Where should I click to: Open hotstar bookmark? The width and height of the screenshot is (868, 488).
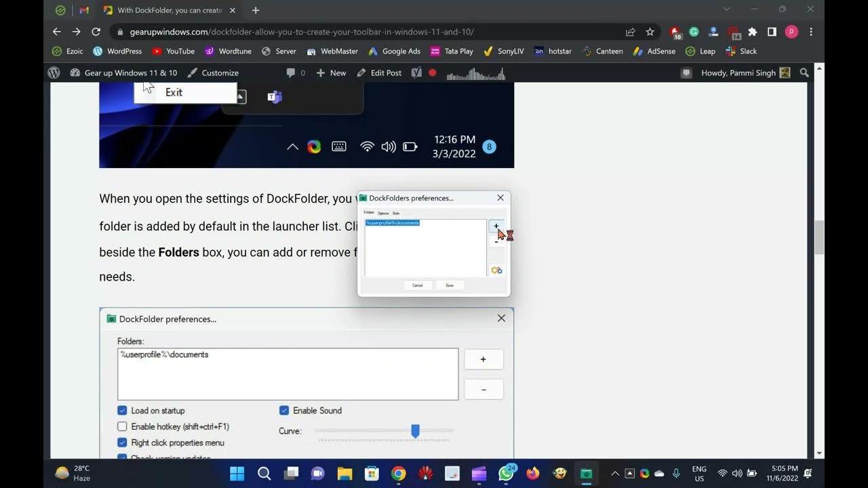[553, 51]
